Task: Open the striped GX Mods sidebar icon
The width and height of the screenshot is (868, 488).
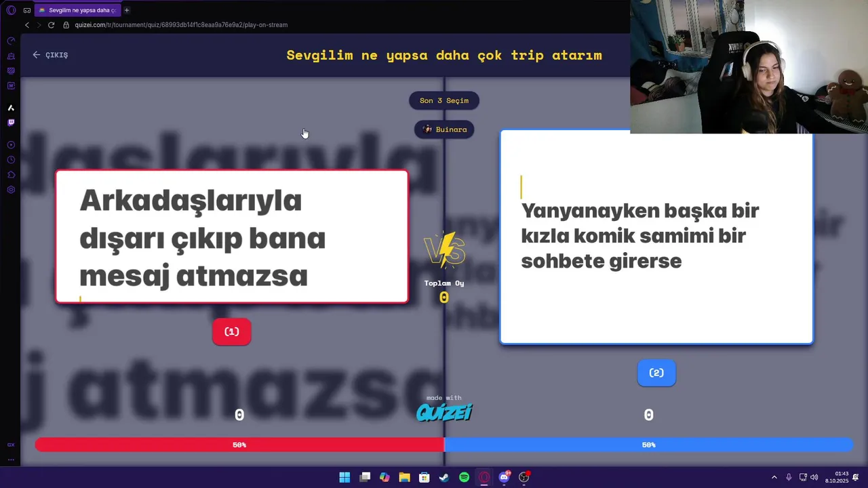Action: (x=11, y=70)
